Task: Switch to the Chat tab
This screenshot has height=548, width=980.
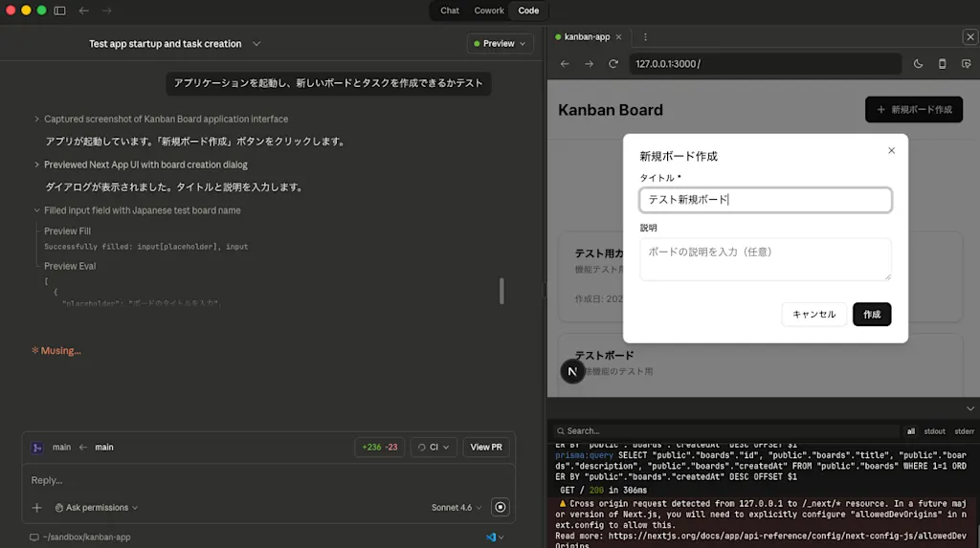Action: [450, 11]
